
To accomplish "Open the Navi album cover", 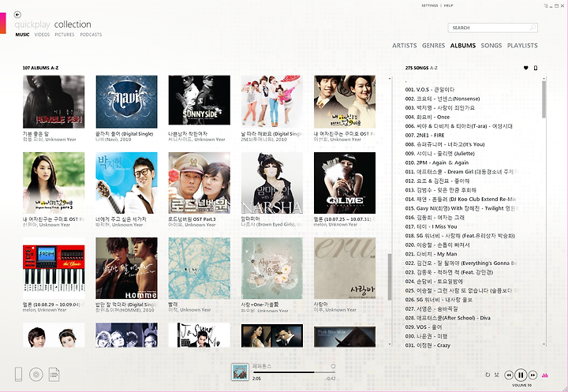I will click(x=126, y=102).
